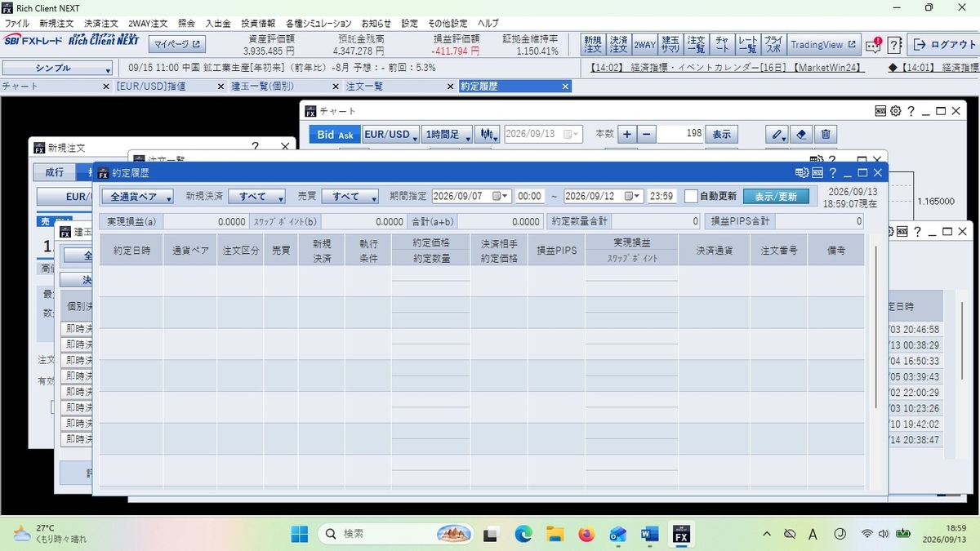The width and height of the screenshot is (980, 551).
Task: Click the trash can icon in chart window
Action: coord(826,135)
